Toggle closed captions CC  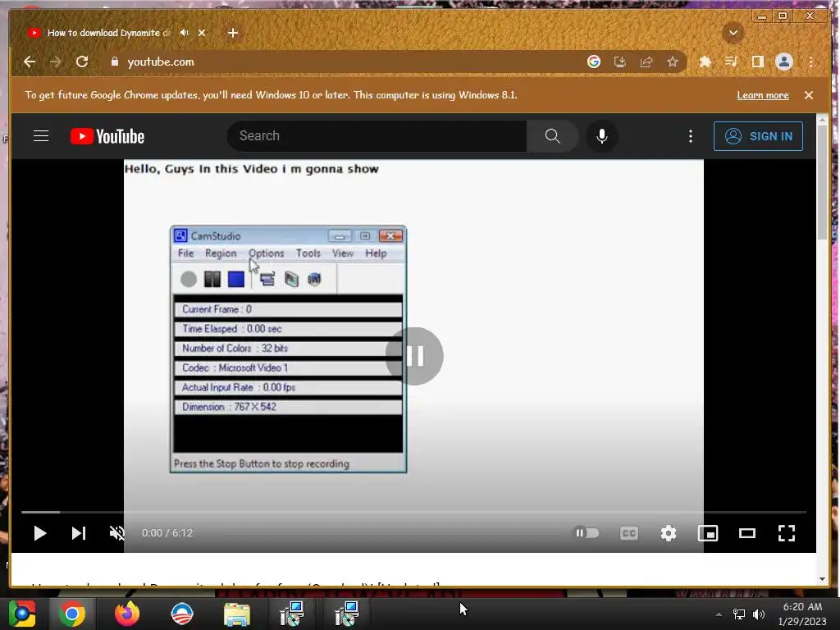[628, 533]
